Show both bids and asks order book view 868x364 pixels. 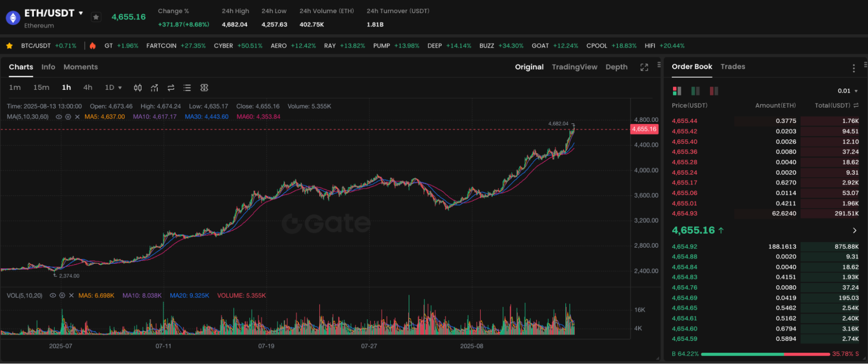(x=677, y=91)
